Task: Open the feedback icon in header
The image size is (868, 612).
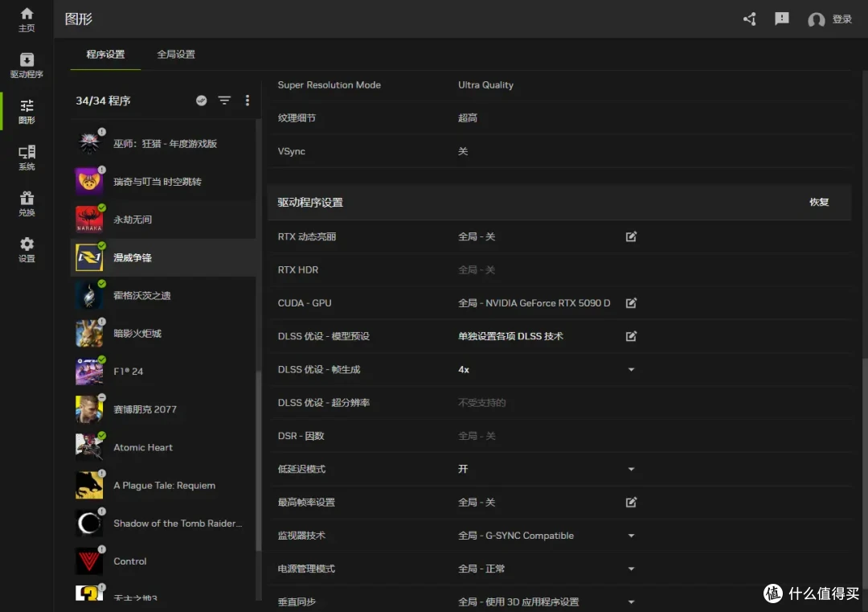Action: pyautogui.click(x=782, y=19)
